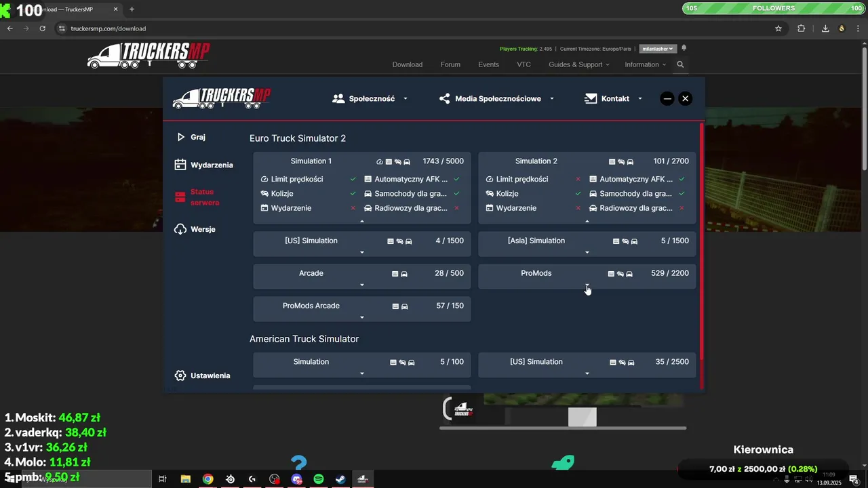Minimize the TruckersMP launcher with the dash button
The width and height of the screenshot is (868, 488).
pos(667,98)
